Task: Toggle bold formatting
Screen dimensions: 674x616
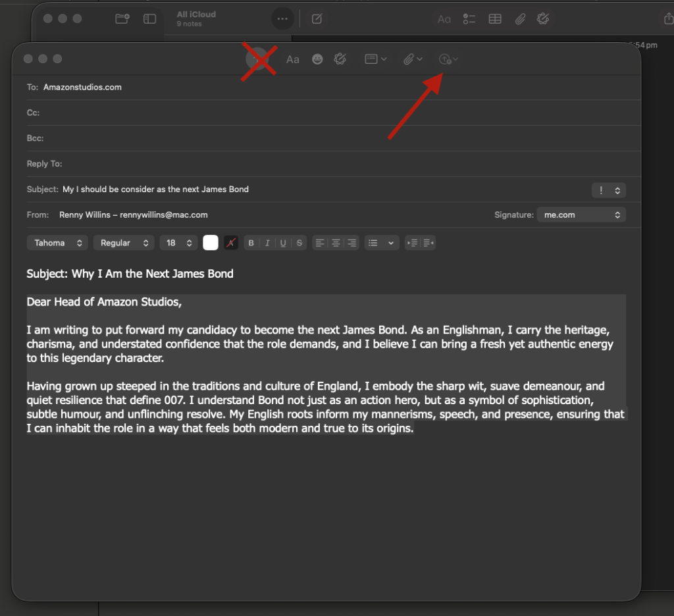Action: [251, 243]
